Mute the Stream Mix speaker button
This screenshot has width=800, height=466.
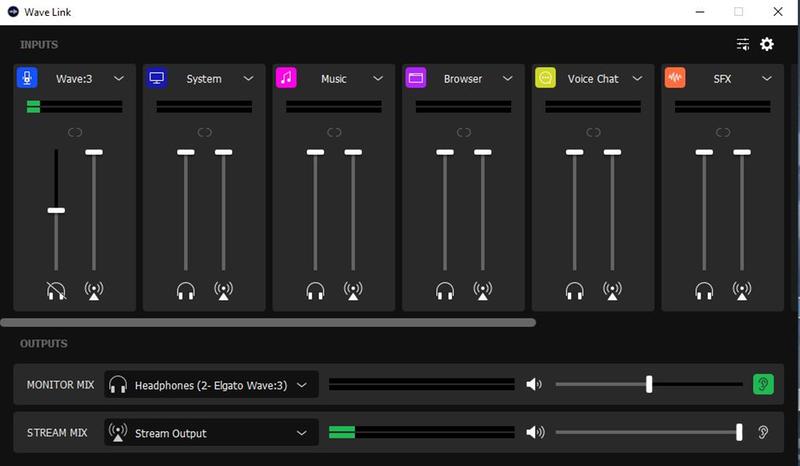pos(536,433)
